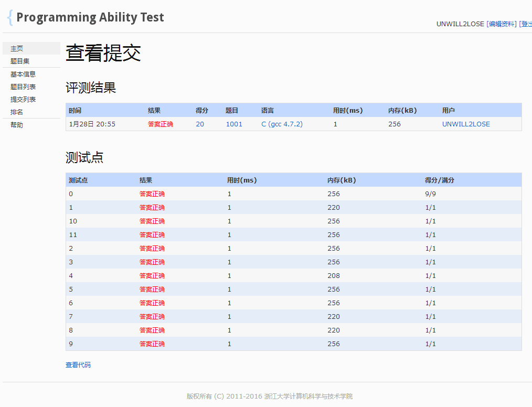Screen dimensions: 532x407
Task: Click memory 220 in test point 1 row
Action: click(x=334, y=208)
